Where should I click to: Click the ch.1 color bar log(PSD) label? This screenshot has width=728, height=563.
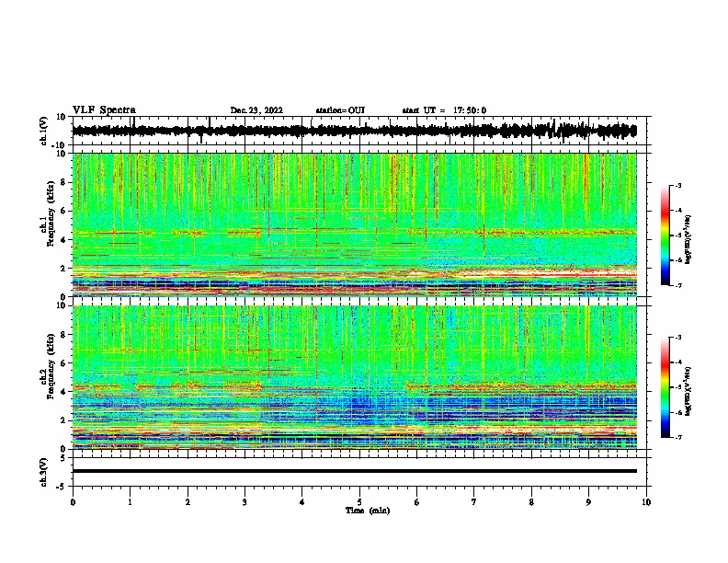pos(688,240)
